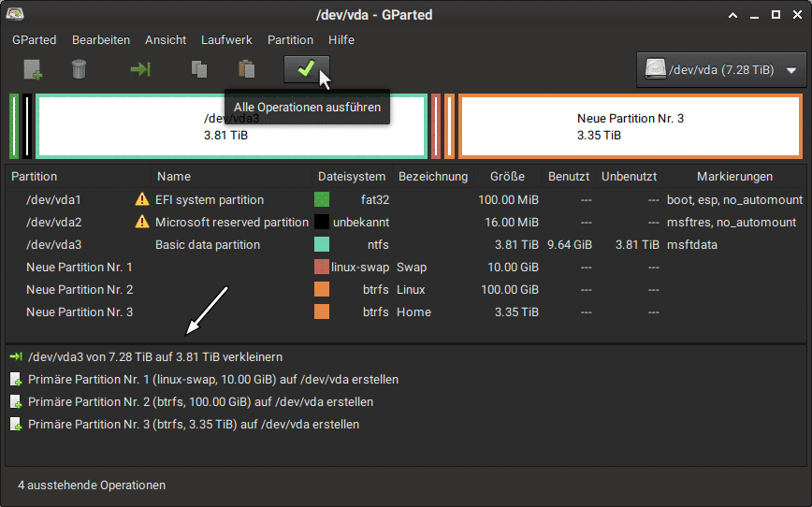Click the Unbenutzt column header

coord(630,177)
